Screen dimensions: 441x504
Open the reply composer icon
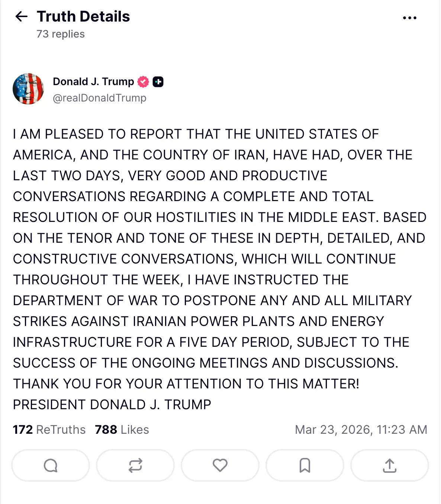pos(50,465)
